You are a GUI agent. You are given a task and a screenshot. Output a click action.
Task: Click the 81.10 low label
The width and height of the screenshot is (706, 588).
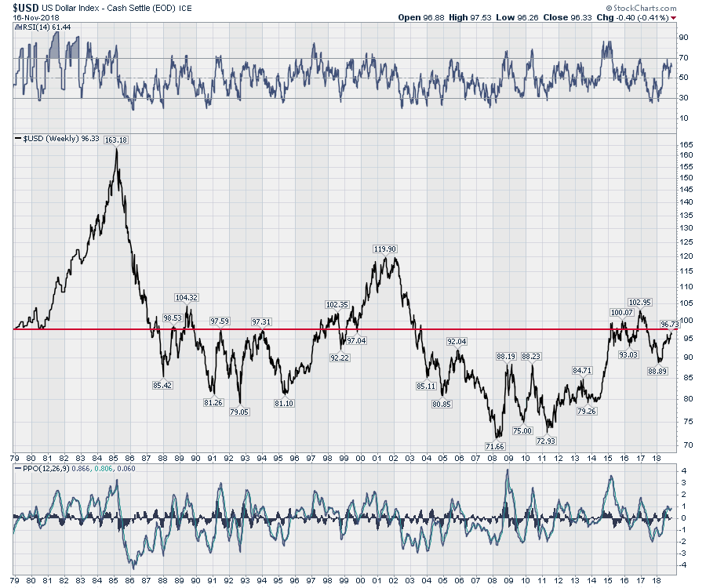point(284,403)
